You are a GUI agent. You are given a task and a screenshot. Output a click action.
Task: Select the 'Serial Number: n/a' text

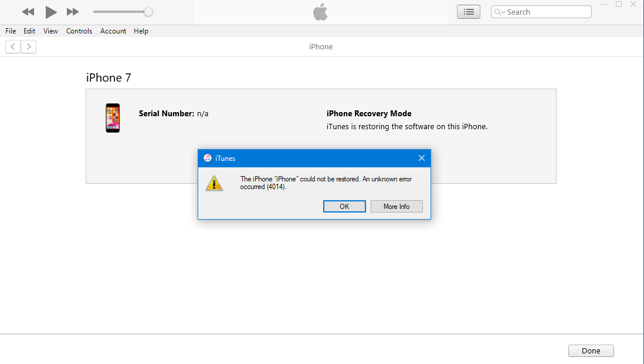pos(174,113)
